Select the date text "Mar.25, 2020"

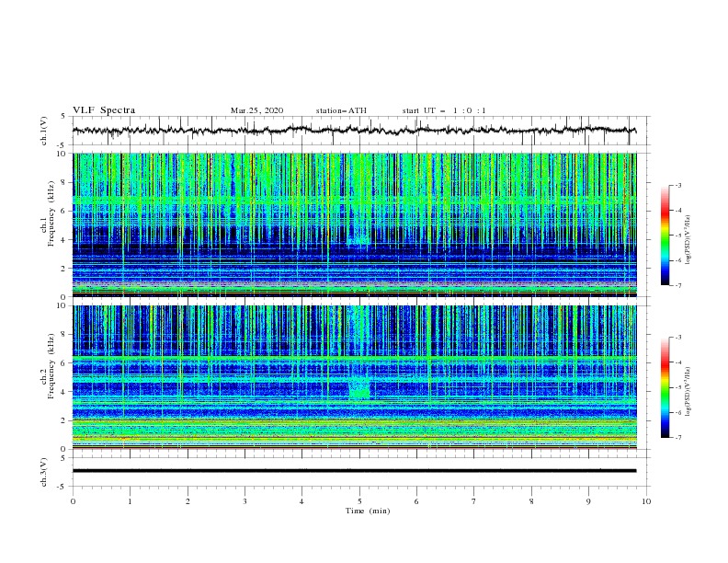point(256,110)
